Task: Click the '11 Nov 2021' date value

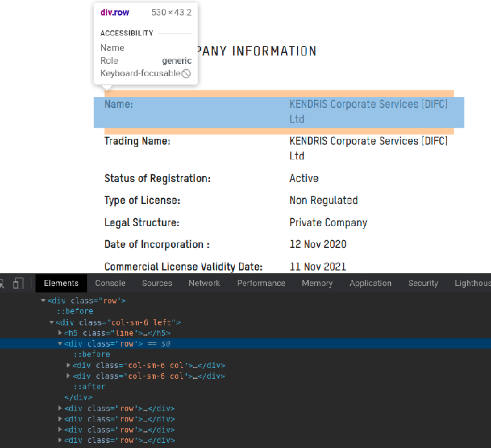Action: (318, 267)
